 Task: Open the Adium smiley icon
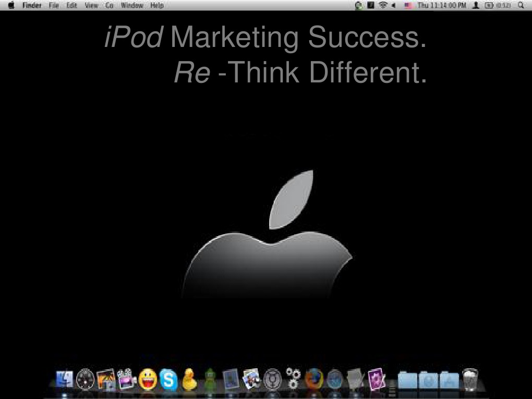tap(147, 378)
